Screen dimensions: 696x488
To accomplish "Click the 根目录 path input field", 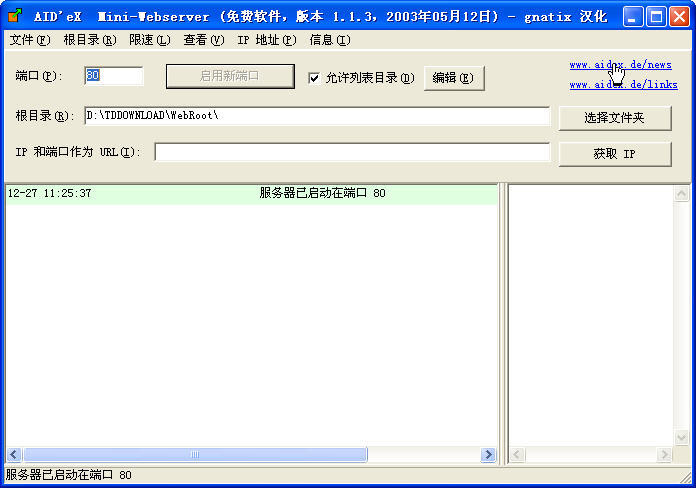I will click(x=317, y=116).
